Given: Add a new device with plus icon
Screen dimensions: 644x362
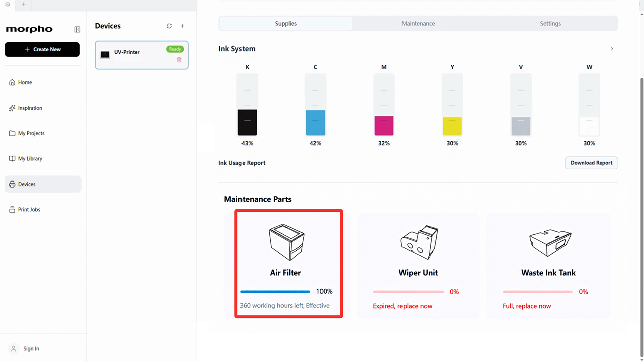Looking at the screenshot, I should [x=183, y=26].
